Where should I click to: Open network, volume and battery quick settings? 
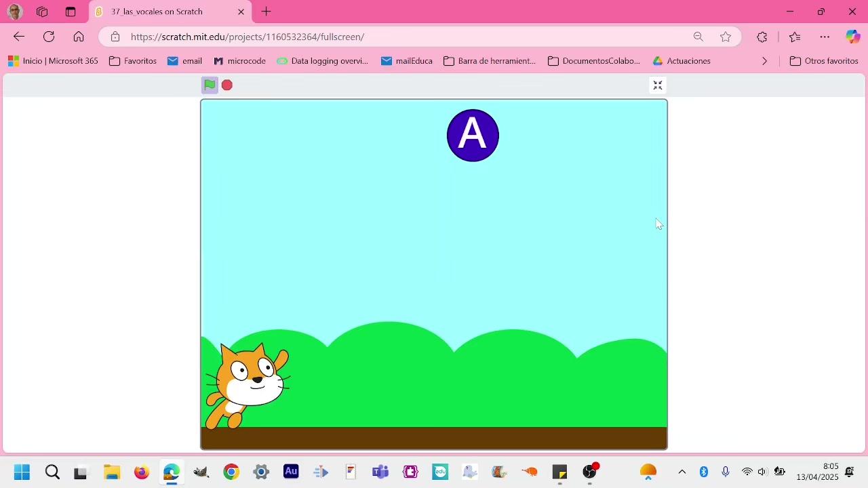pos(763,472)
